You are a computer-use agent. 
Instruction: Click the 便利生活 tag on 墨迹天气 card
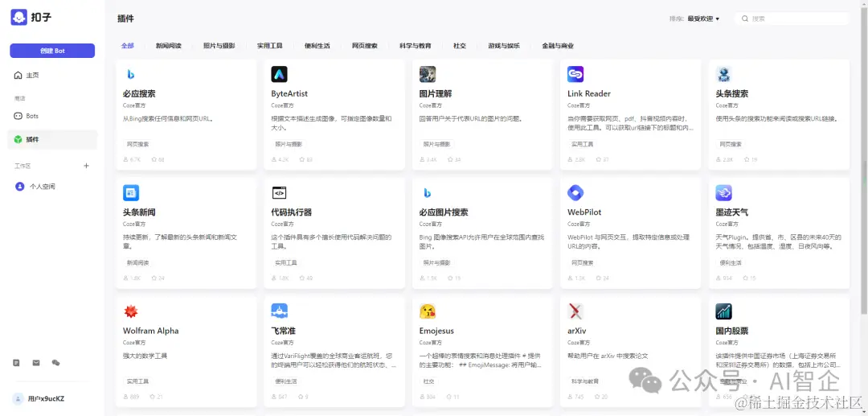pos(731,262)
